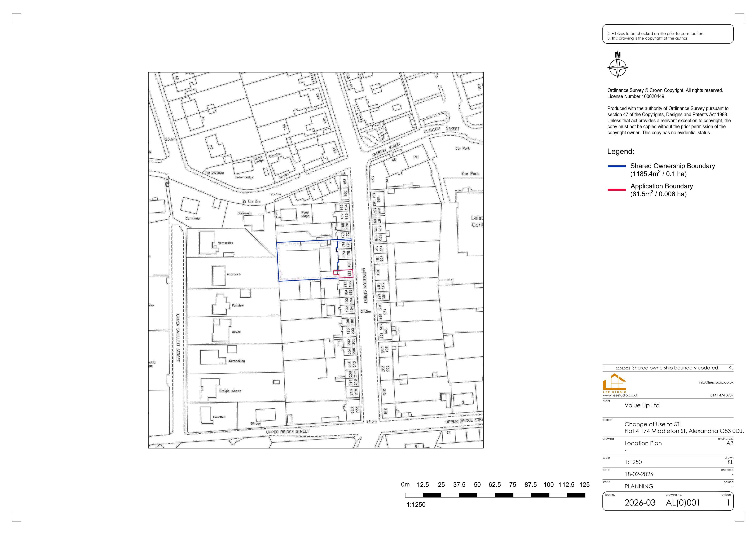
Task: Click the info@leestudio.co.uk email address
Action: pos(716,382)
